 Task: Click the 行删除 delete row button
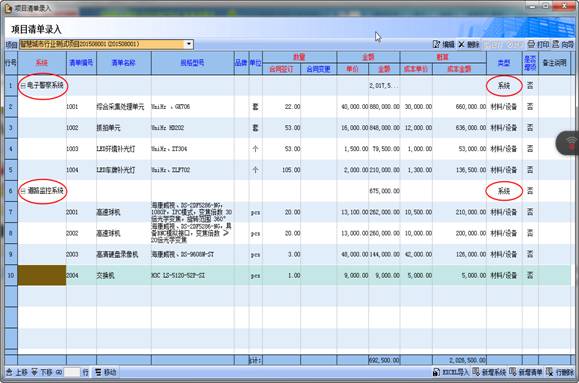[x=560, y=372]
